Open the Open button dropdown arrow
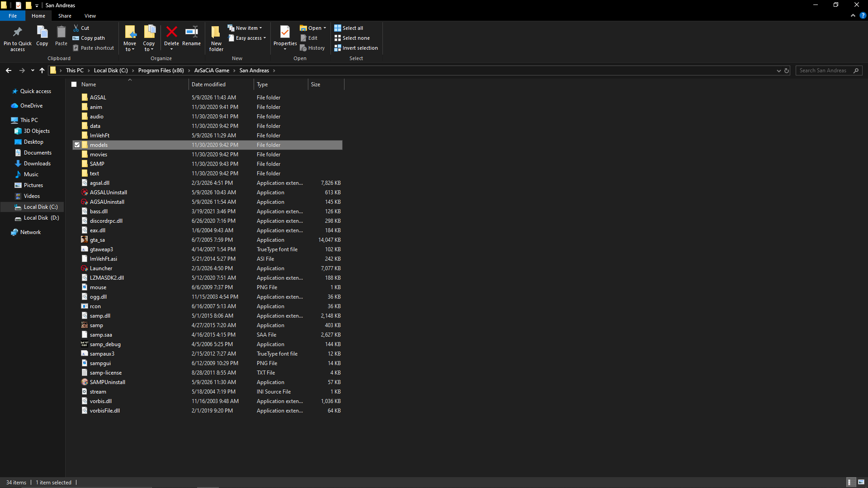Viewport: 868px width, 488px height. (325, 28)
